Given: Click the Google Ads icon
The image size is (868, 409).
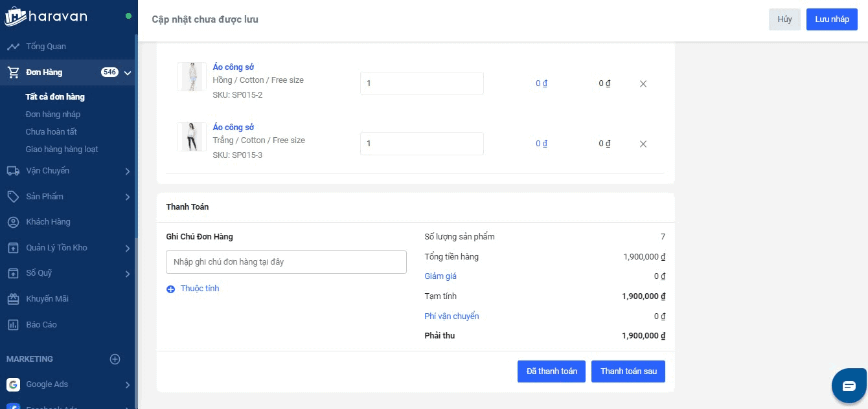Looking at the screenshot, I should (x=13, y=384).
